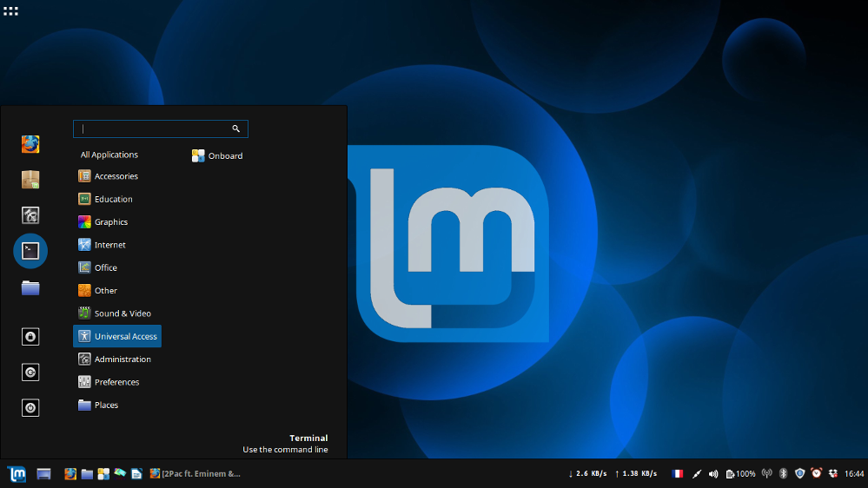The image size is (868, 488).
Task: Click the Quit power icon in menu sidebar
Action: coord(30,408)
